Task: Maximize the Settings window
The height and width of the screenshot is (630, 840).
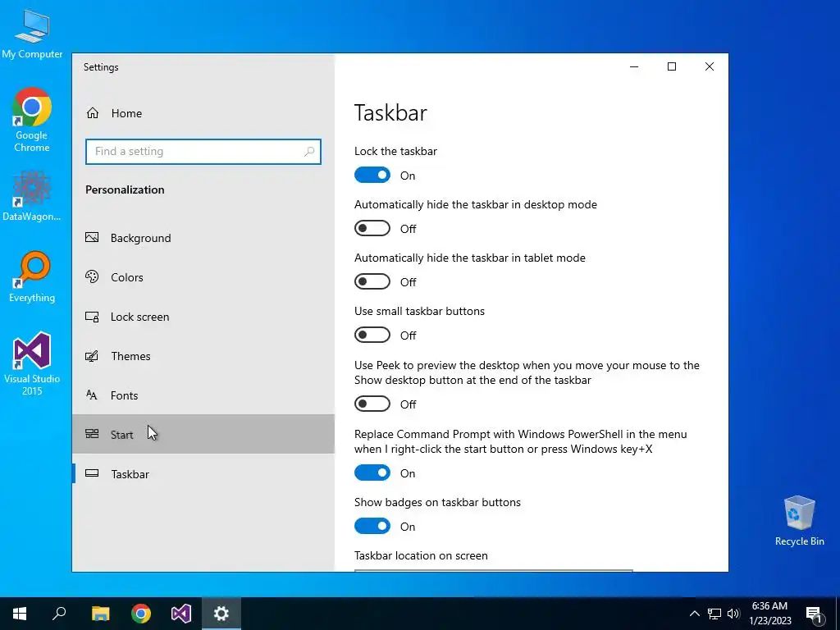Action: pyautogui.click(x=672, y=66)
